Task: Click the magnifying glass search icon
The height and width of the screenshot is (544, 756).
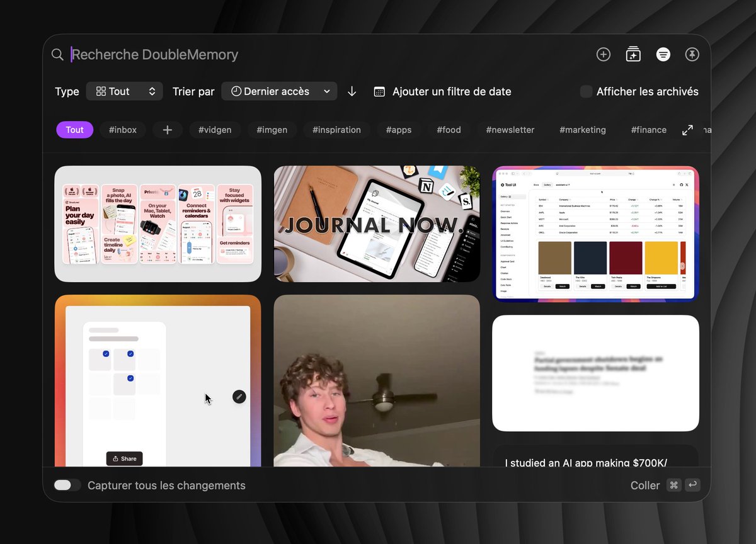Action: point(57,55)
